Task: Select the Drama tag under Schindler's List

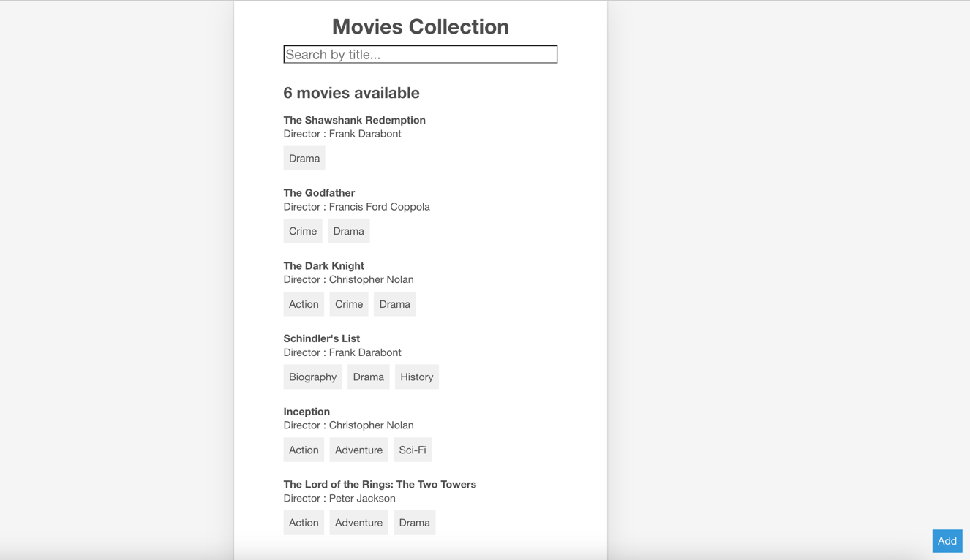Action: pos(368,377)
